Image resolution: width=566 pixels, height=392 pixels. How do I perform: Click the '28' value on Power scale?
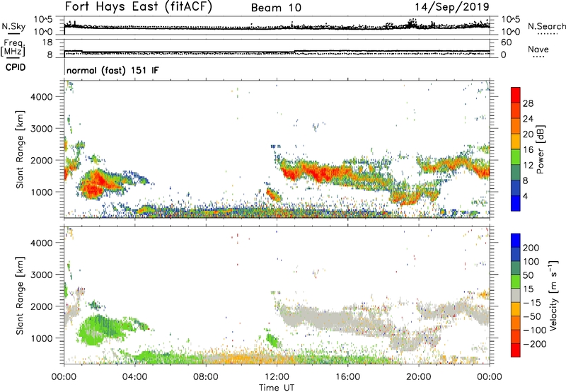coord(528,103)
